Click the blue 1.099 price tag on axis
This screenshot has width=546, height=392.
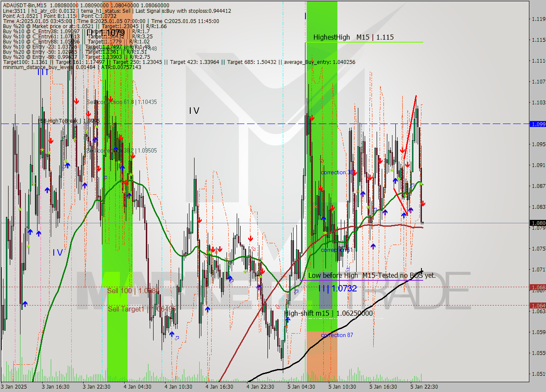537,124
